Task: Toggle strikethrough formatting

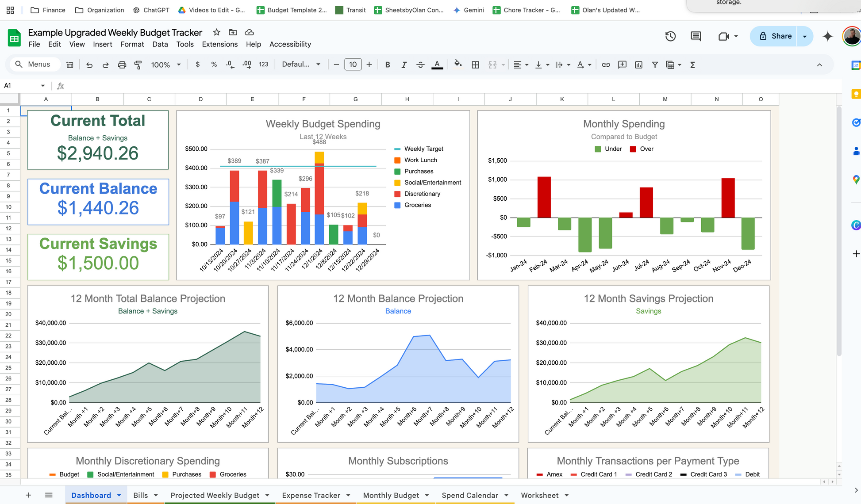Action: point(420,65)
